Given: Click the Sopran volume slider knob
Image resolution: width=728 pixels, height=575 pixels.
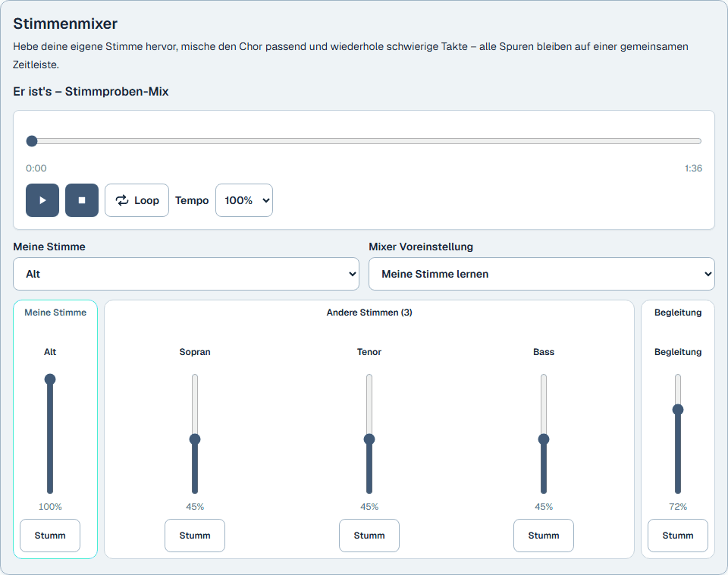Looking at the screenshot, I should point(195,439).
